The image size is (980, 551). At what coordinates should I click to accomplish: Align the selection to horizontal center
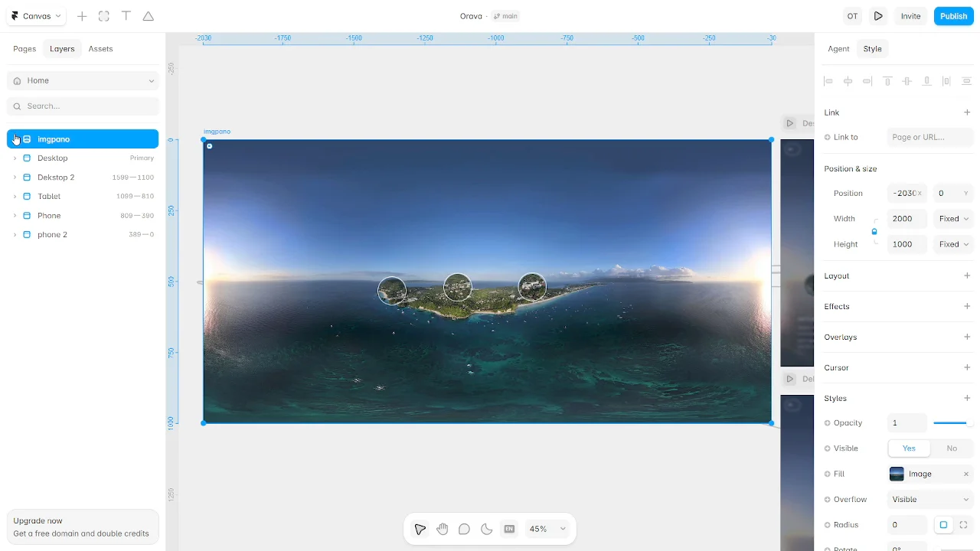point(848,81)
